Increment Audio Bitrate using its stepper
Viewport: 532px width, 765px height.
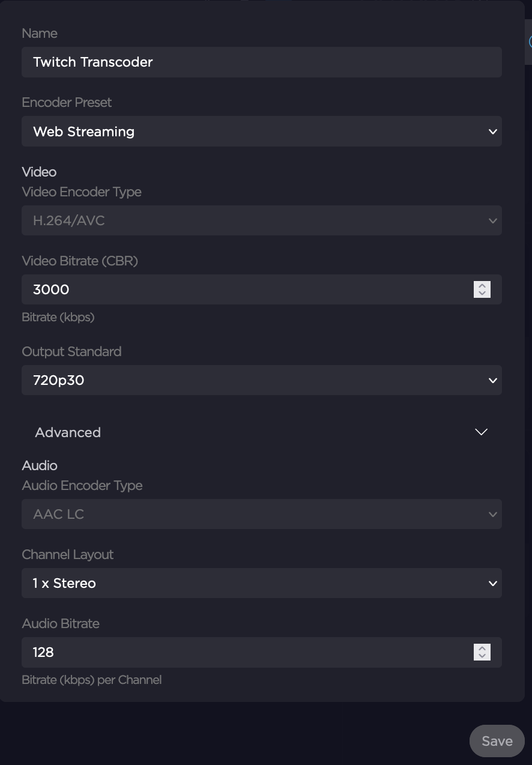tap(482, 649)
